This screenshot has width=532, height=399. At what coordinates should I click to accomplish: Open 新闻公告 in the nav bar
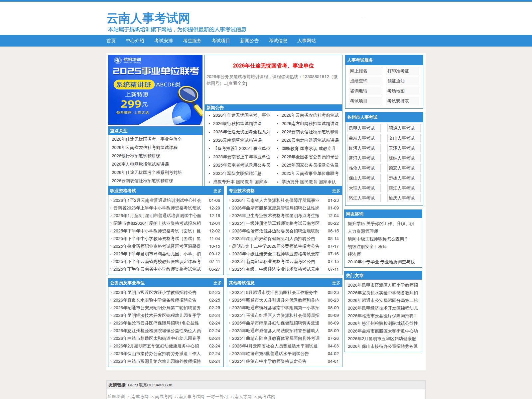[249, 41]
